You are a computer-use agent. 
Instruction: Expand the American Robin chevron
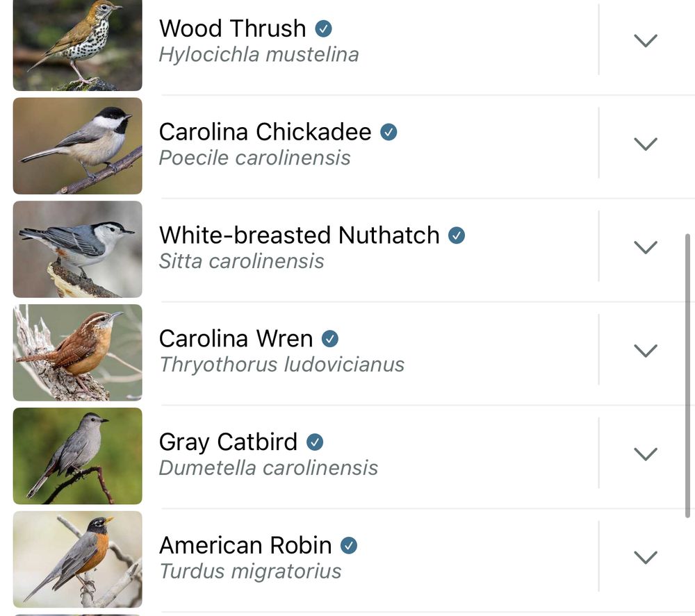click(646, 557)
